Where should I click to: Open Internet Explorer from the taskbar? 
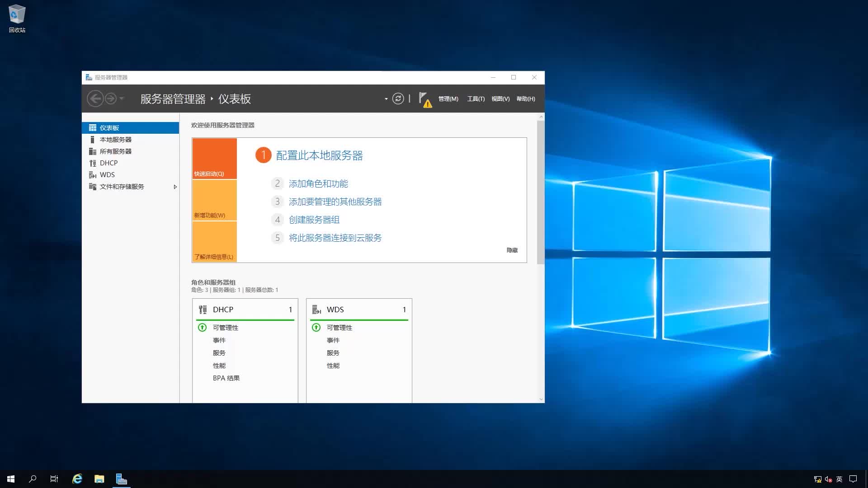click(77, 479)
